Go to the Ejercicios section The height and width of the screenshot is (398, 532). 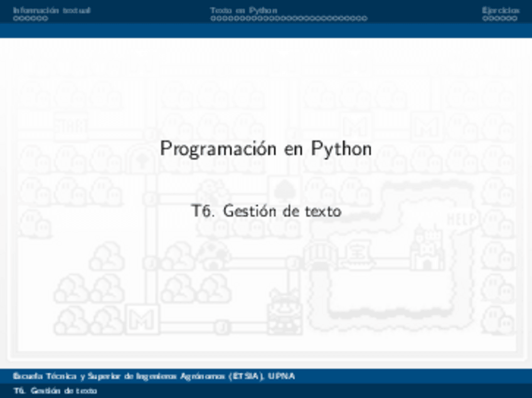pos(500,10)
